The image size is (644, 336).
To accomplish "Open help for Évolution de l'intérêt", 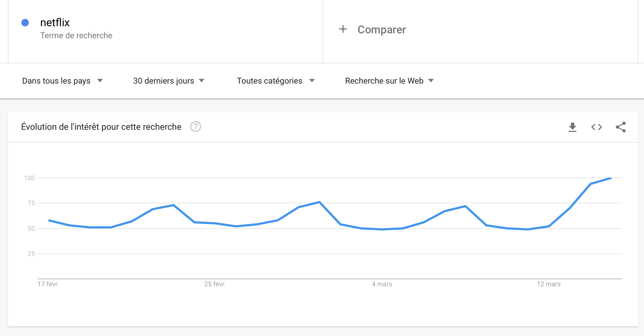I will point(195,127).
